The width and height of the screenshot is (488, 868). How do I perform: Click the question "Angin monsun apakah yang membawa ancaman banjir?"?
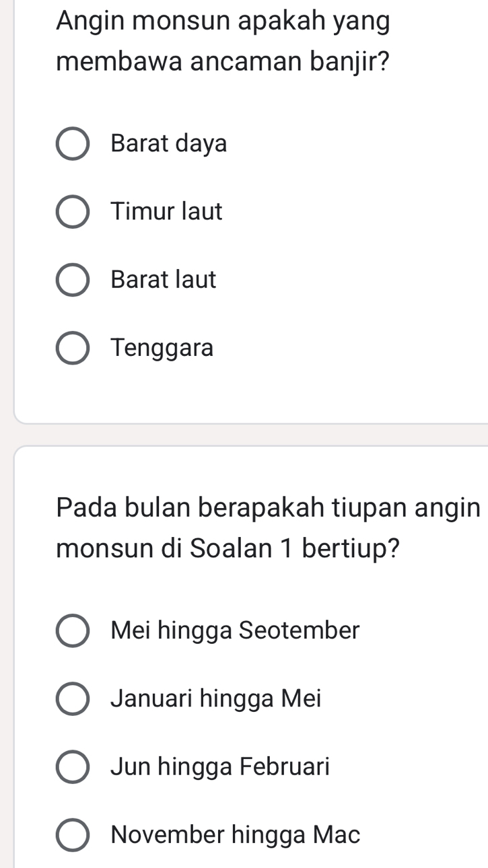223,42
